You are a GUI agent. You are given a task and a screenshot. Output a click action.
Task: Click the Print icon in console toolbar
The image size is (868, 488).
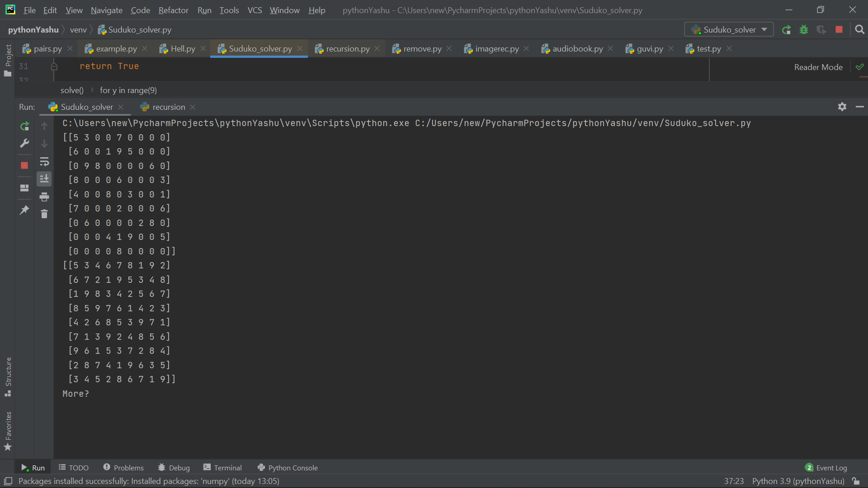tap(44, 197)
